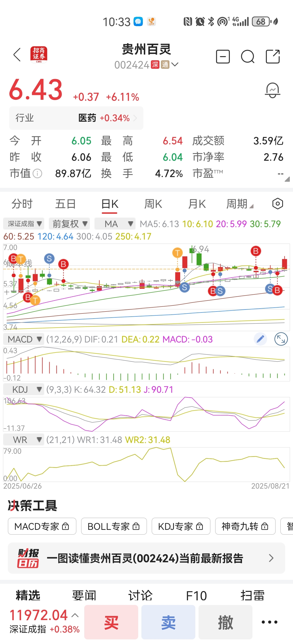Tap the 买 buy button
The width and height of the screenshot is (293, 644).
[x=111, y=622]
